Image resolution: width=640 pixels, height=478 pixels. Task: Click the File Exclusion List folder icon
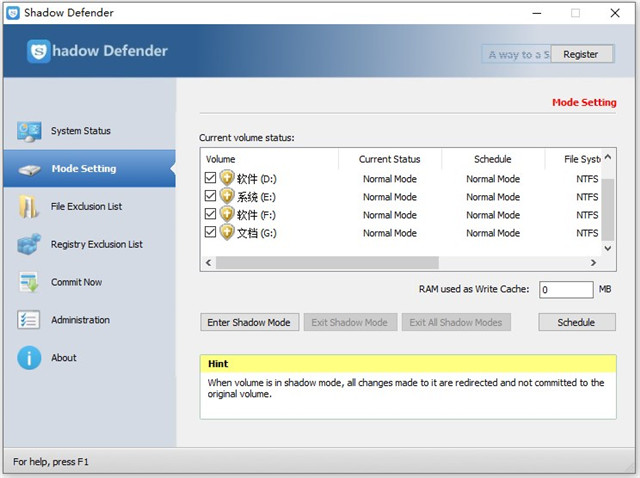coord(28,207)
